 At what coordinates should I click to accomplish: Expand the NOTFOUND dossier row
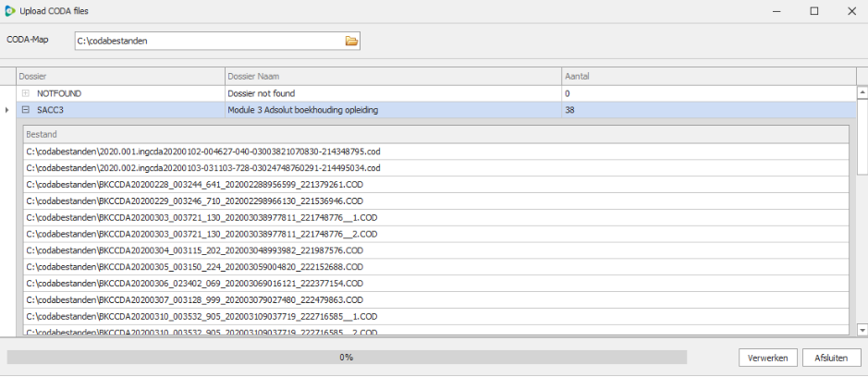click(x=26, y=93)
